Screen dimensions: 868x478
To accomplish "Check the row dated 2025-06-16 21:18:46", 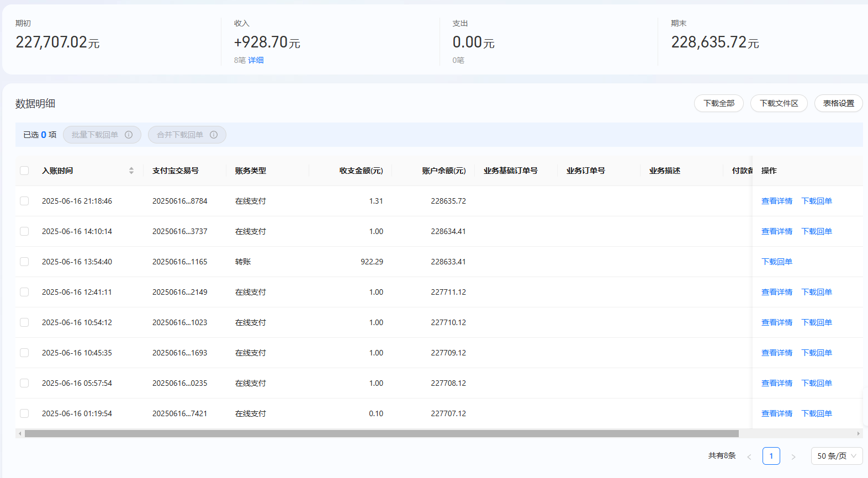I will tap(24, 201).
